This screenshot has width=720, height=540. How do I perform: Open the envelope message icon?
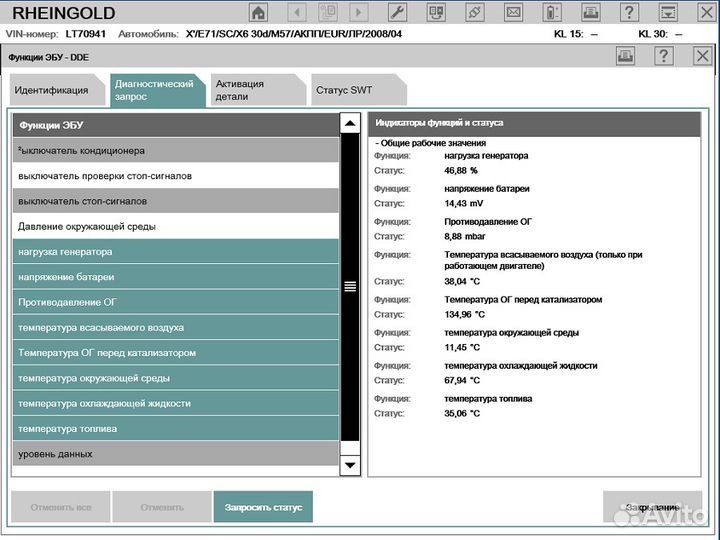[x=513, y=12]
